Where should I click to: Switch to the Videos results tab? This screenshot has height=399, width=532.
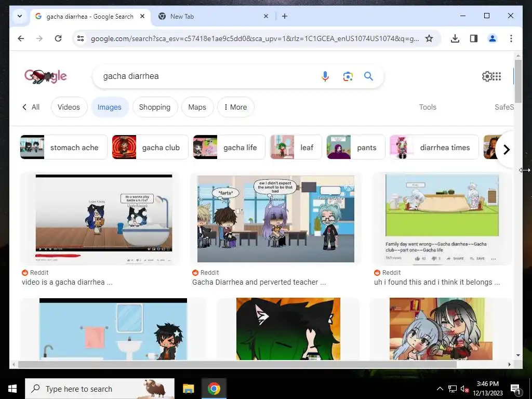(69, 107)
